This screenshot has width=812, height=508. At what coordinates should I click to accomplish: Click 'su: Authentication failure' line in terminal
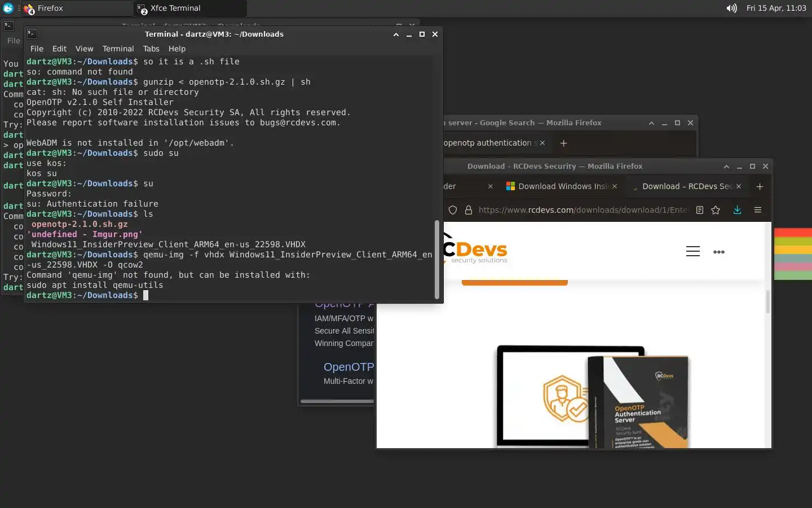92,204
